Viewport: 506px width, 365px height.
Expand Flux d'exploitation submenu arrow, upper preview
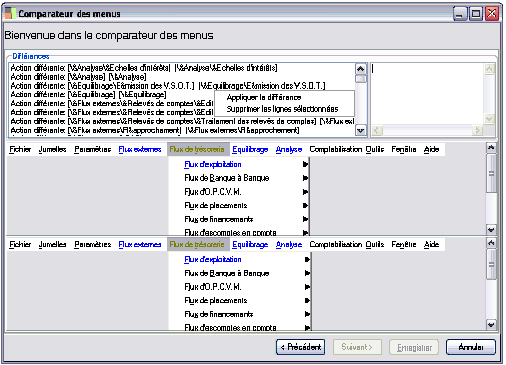click(x=305, y=164)
